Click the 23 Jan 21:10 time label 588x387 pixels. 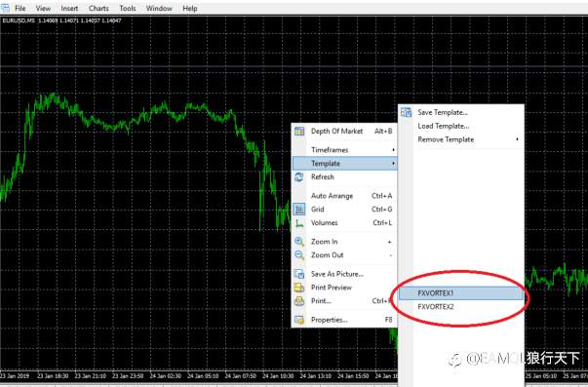[x=90, y=375]
